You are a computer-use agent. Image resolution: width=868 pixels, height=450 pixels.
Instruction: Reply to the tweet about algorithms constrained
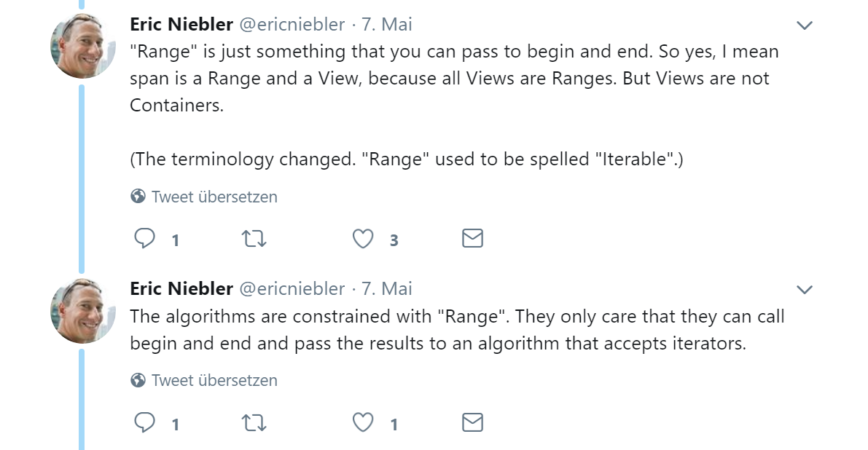(x=145, y=422)
